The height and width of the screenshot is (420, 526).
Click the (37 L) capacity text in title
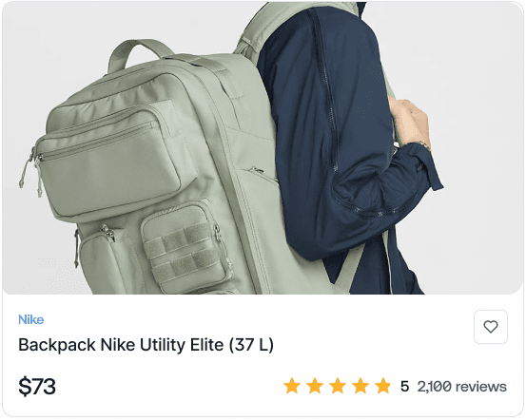(251, 345)
